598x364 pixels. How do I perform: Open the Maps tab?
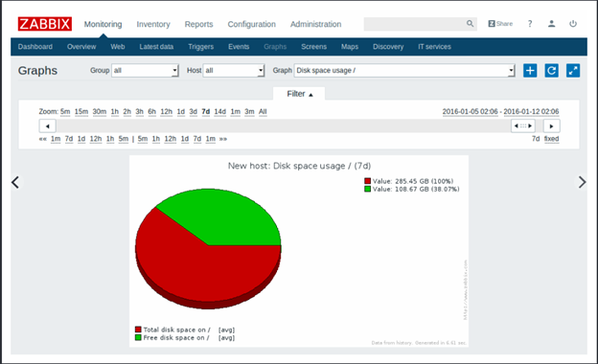pyautogui.click(x=350, y=47)
